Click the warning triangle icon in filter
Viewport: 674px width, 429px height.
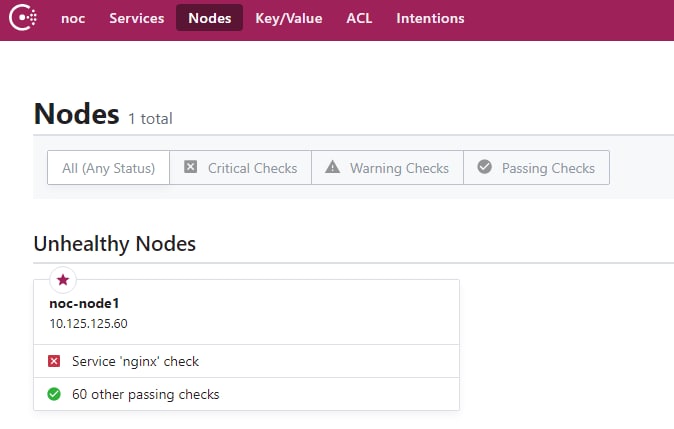tap(332, 167)
